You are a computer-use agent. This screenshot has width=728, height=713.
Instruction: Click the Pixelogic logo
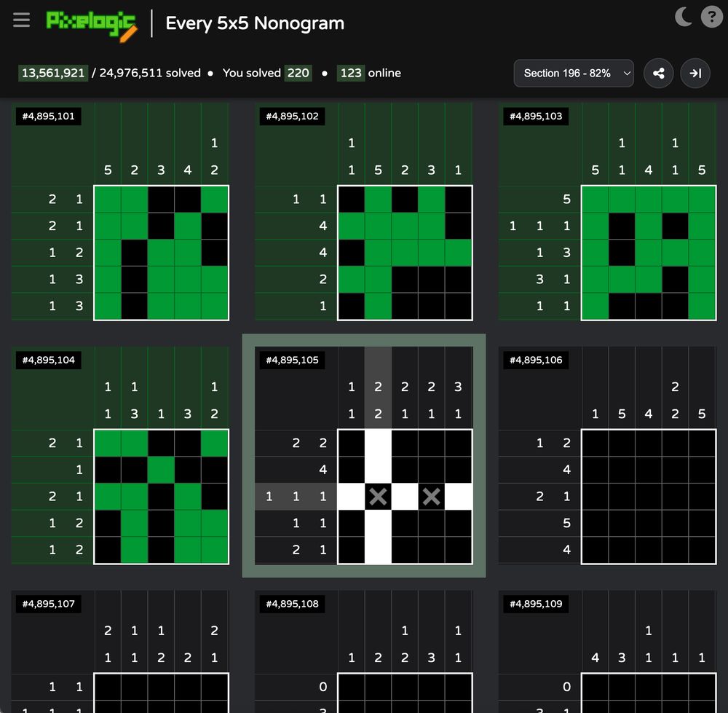92,25
